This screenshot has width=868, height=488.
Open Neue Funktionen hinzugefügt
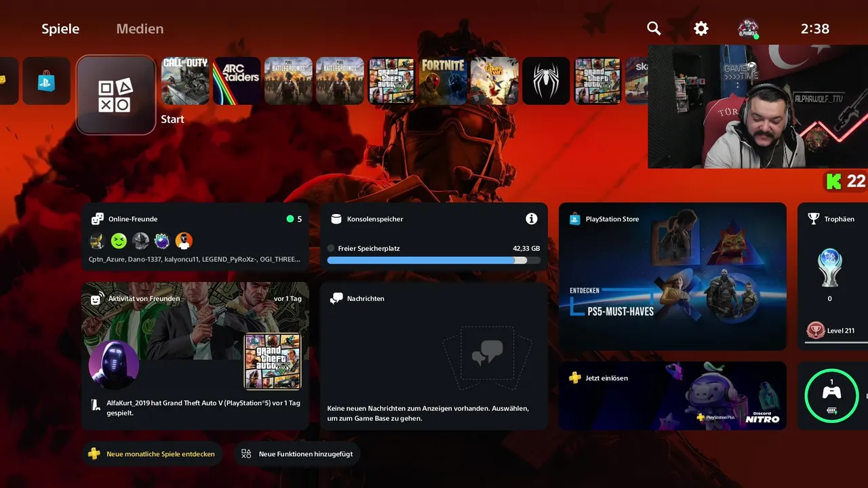tap(298, 454)
